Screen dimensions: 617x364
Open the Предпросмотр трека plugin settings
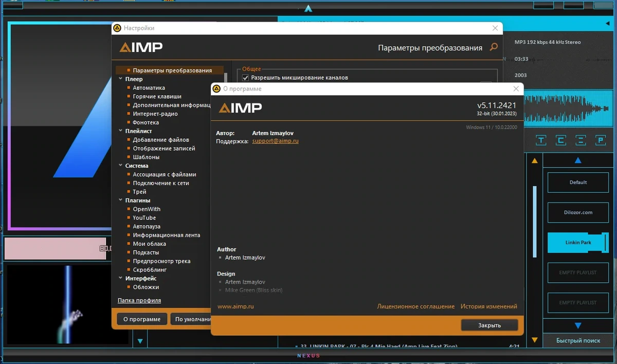[161, 261]
